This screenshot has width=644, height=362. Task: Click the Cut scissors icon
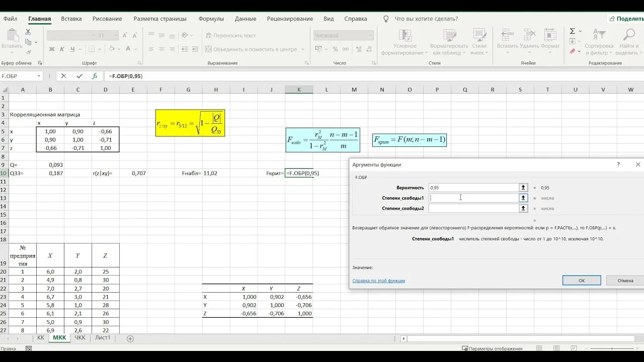28,33
